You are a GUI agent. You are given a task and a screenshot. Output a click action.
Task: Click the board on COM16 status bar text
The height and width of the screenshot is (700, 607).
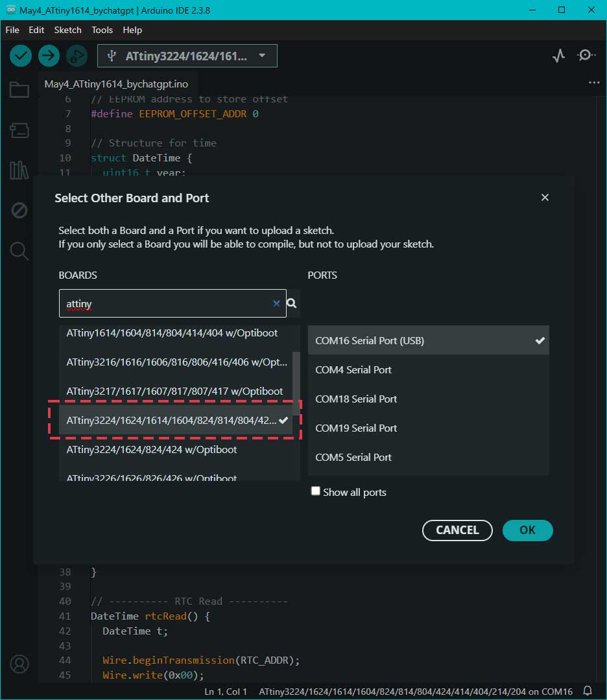[416, 692]
